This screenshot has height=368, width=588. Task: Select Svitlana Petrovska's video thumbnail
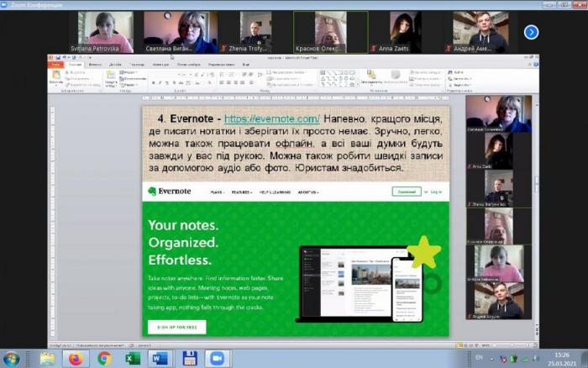[107, 32]
